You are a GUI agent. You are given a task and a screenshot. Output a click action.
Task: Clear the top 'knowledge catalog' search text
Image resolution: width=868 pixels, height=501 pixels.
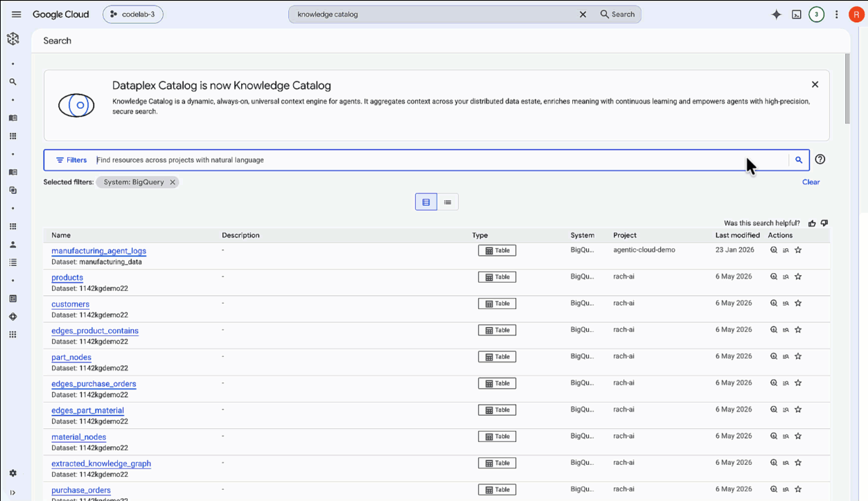(583, 14)
